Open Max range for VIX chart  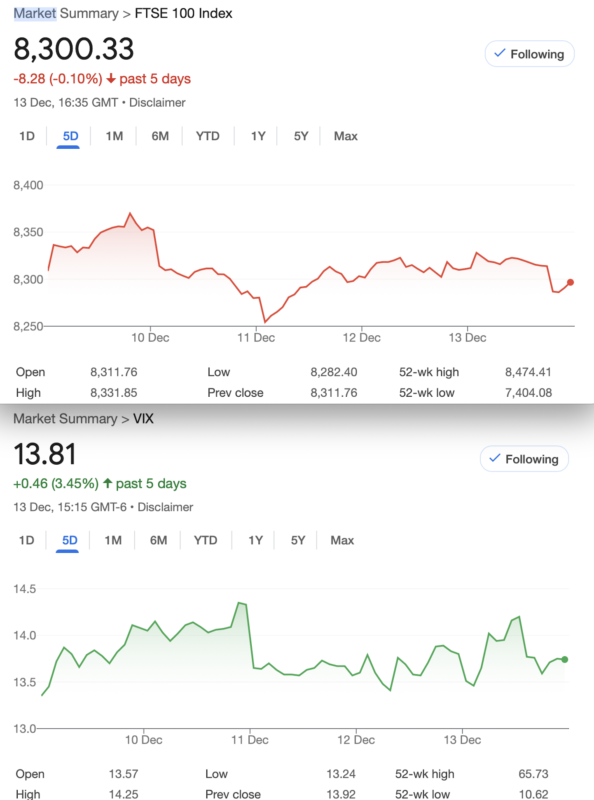[x=342, y=540]
